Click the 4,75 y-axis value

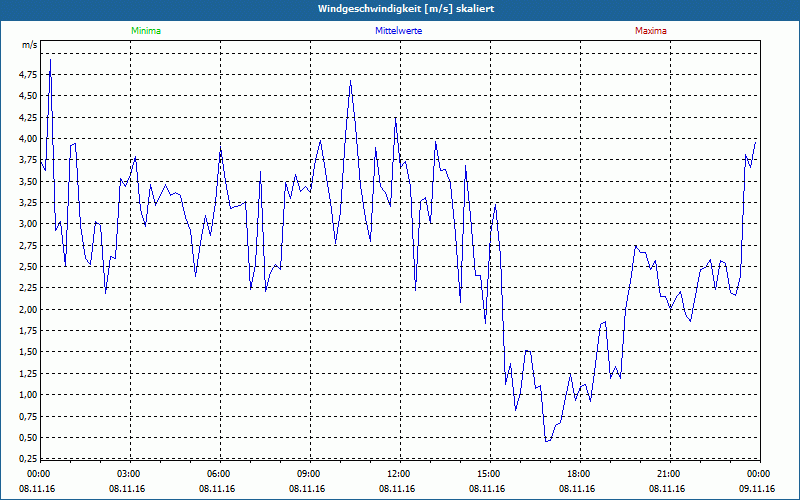click(x=28, y=74)
